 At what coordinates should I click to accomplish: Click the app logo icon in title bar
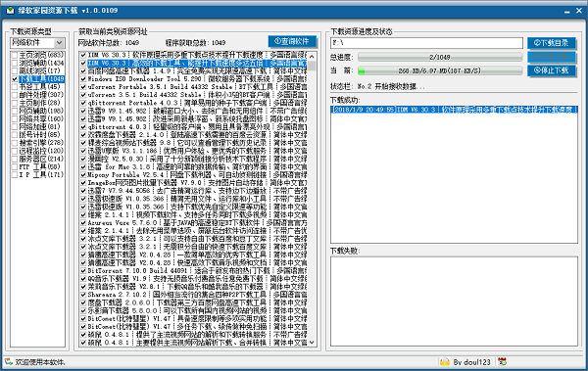[x=10, y=11]
